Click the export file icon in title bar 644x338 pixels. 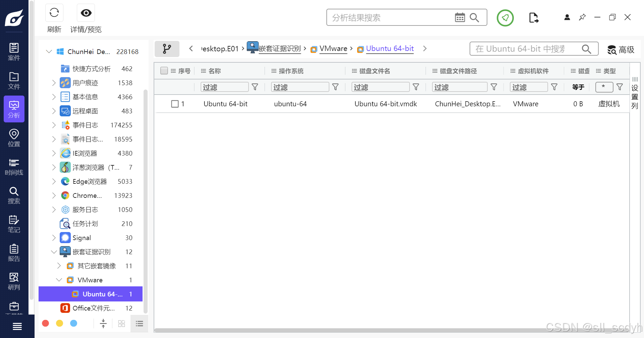click(533, 17)
